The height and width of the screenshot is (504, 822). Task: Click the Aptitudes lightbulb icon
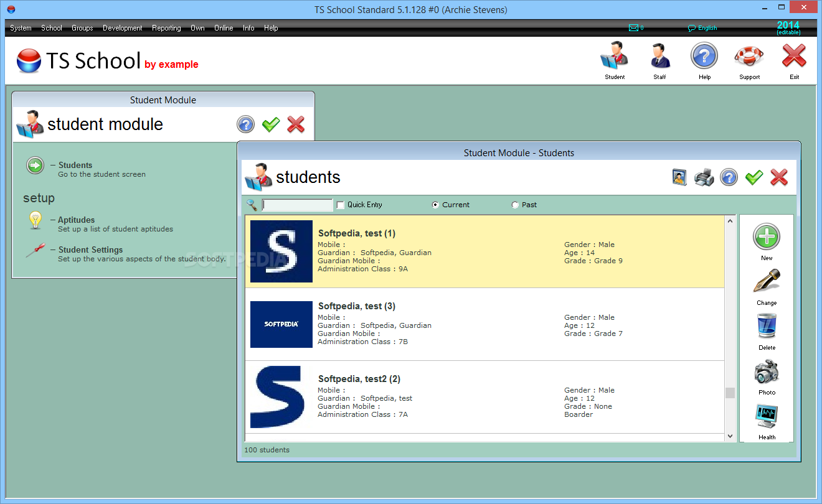pyautogui.click(x=35, y=220)
